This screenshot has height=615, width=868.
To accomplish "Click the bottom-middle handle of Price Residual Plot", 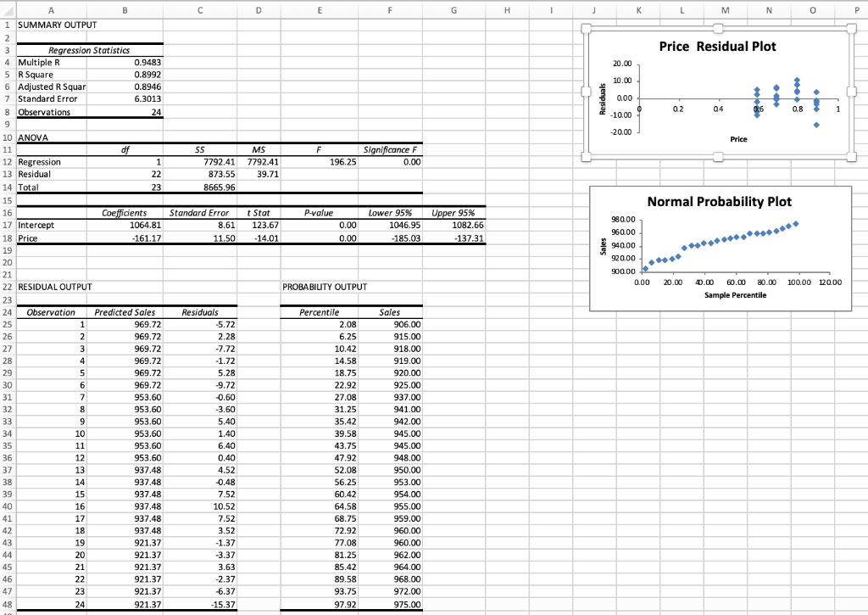I will (x=718, y=157).
